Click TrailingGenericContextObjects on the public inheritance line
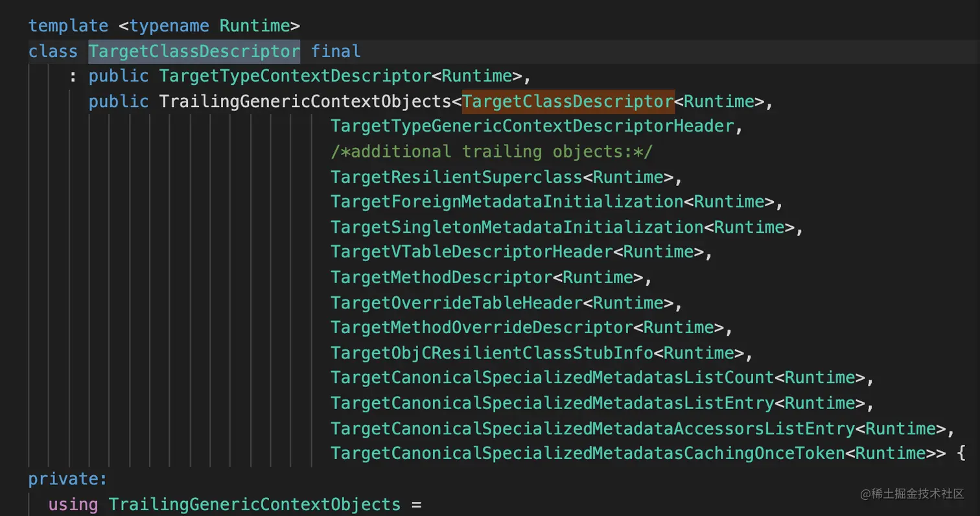The width and height of the screenshot is (980, 516). point(305,101)
